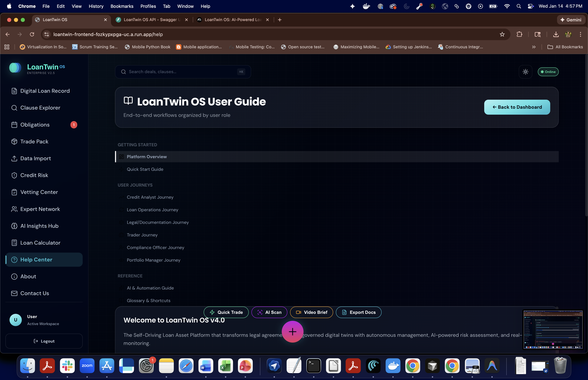Bookmark this page with star icon
Image resolution: width=588 pixels, height=380 pixels.
coord(502,34)
